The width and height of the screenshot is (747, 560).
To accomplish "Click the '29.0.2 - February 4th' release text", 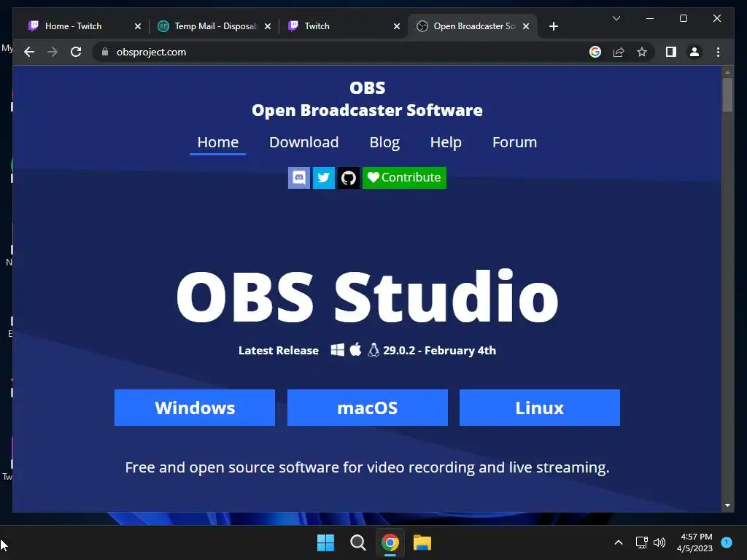I will pos(439,351).
